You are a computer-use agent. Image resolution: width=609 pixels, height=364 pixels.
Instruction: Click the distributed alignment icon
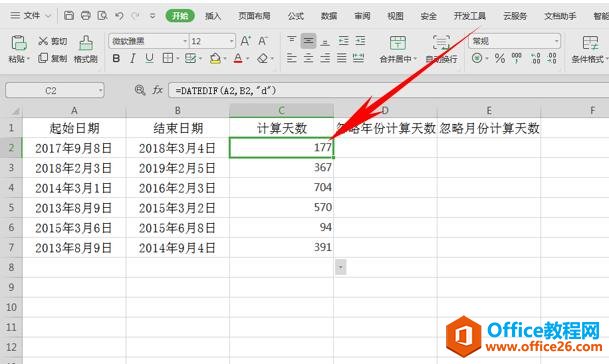pyautogui.click(x=358, y=58)
